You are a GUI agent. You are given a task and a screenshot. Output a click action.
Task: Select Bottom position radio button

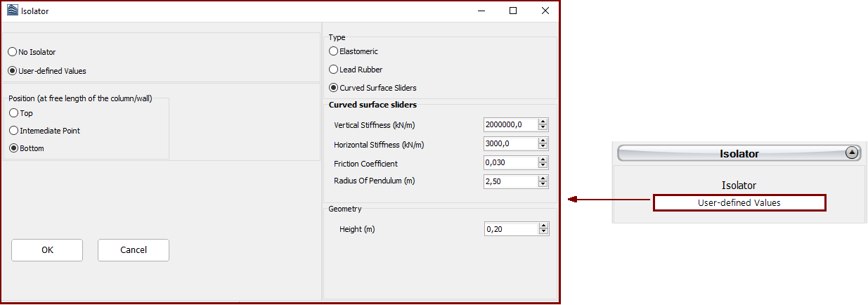(x=14, y=148)
